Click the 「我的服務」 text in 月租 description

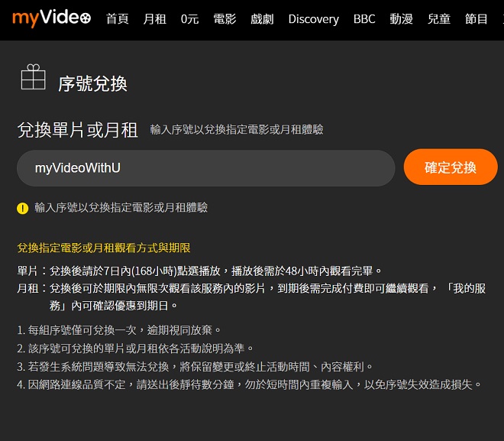point(466,288)
